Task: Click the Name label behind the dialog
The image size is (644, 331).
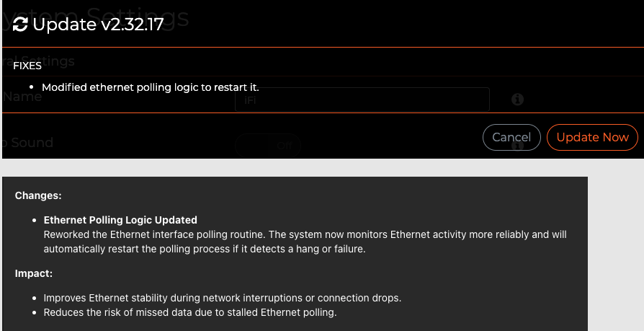Action: (22, 97)
